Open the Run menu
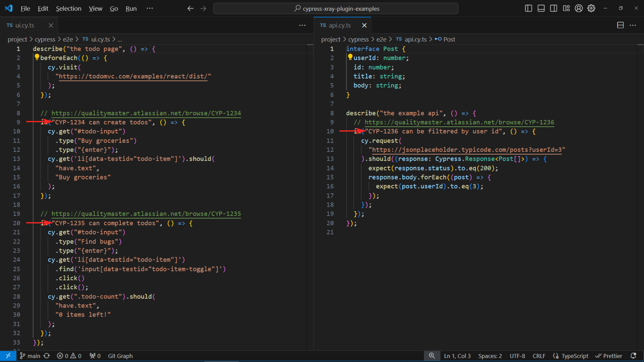 click(131, 8)
